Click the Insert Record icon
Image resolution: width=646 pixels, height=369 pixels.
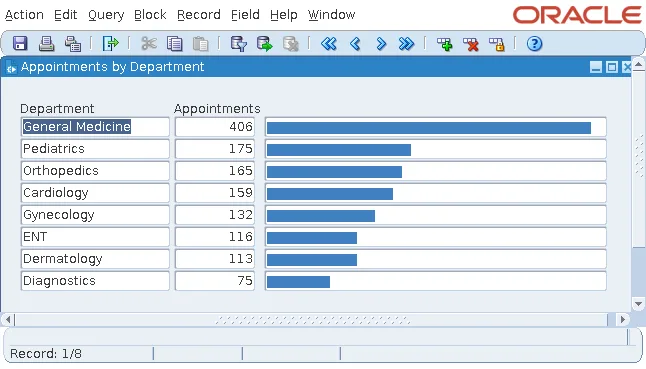tap(445, 44)
